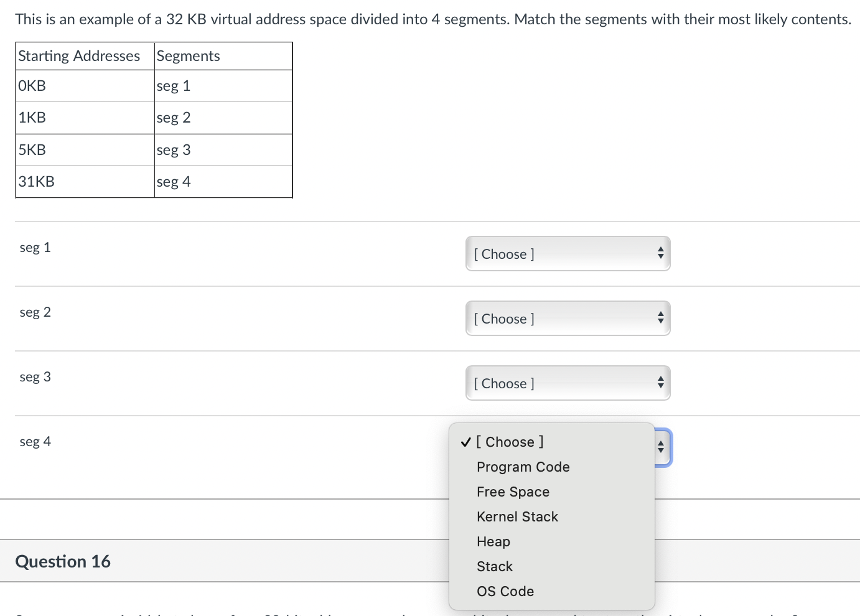Screen dimensions: 860x616
Task: Open the seg 1 answer dropdown
Action: point(567,253)
